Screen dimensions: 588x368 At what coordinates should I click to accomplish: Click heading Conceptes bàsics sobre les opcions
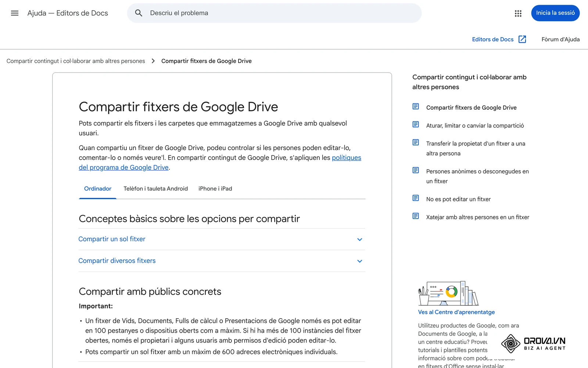pos(189,219)
